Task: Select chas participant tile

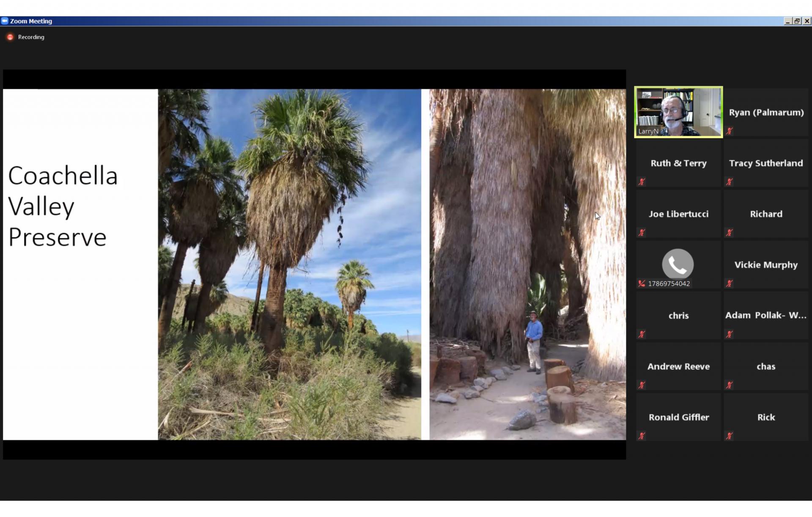Action: 765,366
